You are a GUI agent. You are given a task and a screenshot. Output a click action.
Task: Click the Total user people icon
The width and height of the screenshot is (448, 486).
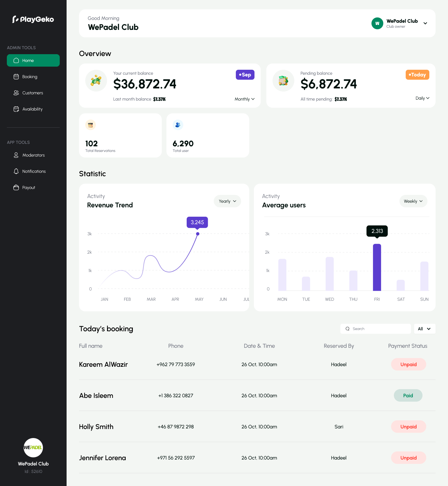point(178,125)
